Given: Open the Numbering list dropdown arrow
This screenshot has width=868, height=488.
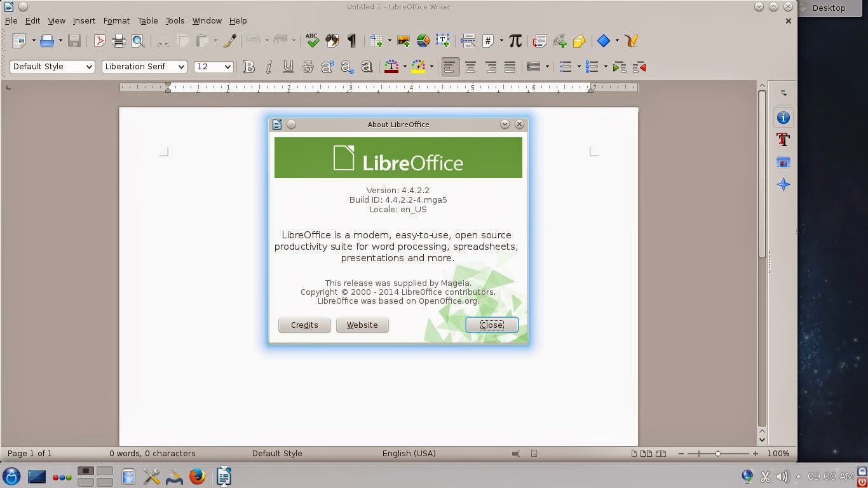Looking at the screenshot, I should (606, 67).
